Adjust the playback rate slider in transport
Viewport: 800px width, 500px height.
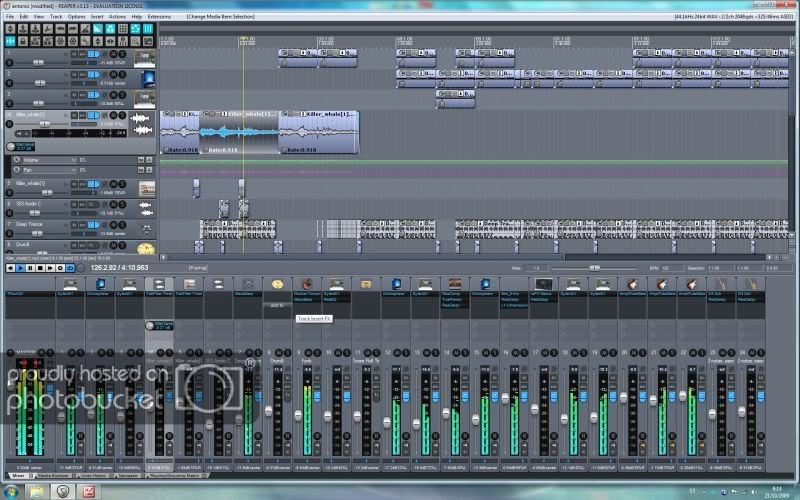(x=594, y=268)
